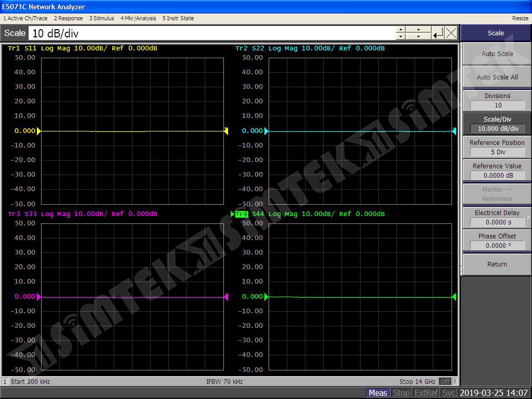The height and width of the screenshot is (399, 532).
Task: Click the wide step-up arrow in entry bar
Action: pyautogui.click(x=418, y=30)
